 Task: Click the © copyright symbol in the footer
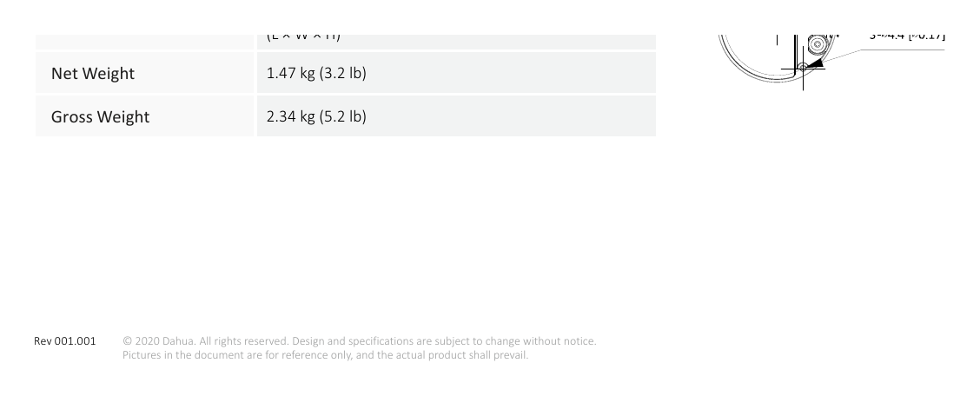127,341
